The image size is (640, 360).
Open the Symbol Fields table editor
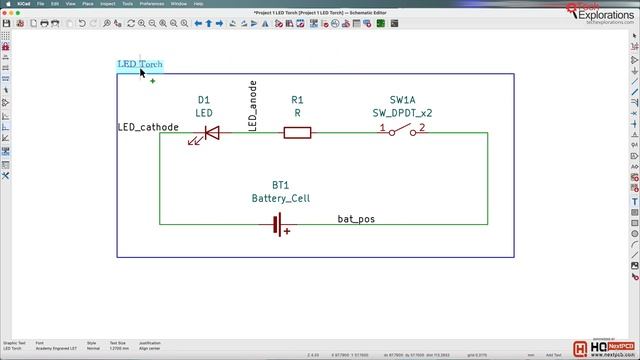click(357, 24)
